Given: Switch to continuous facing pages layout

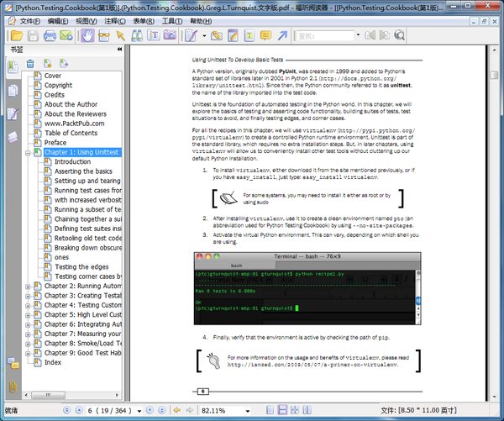Looking at the screenshot, I should (x=295, y=410).
